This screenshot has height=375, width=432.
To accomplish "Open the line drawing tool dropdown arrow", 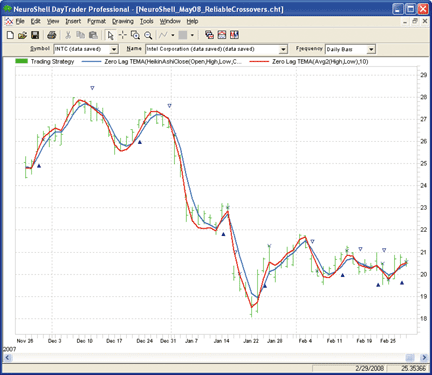I will point(173,35).
